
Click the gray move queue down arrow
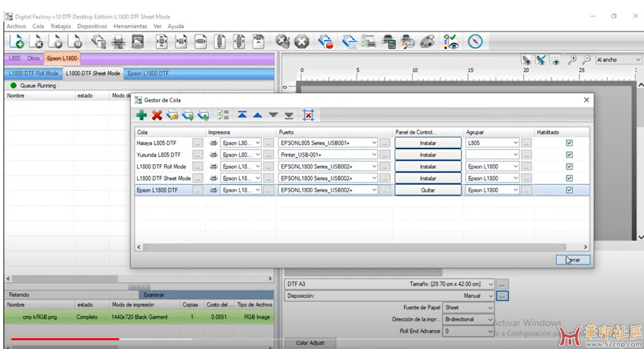tap(273, 115)
